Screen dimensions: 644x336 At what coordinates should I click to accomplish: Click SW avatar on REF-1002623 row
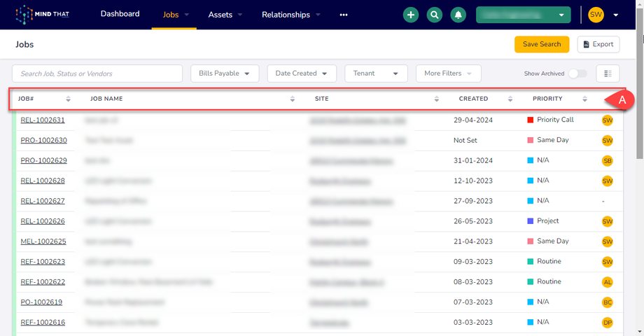(608, 262)
